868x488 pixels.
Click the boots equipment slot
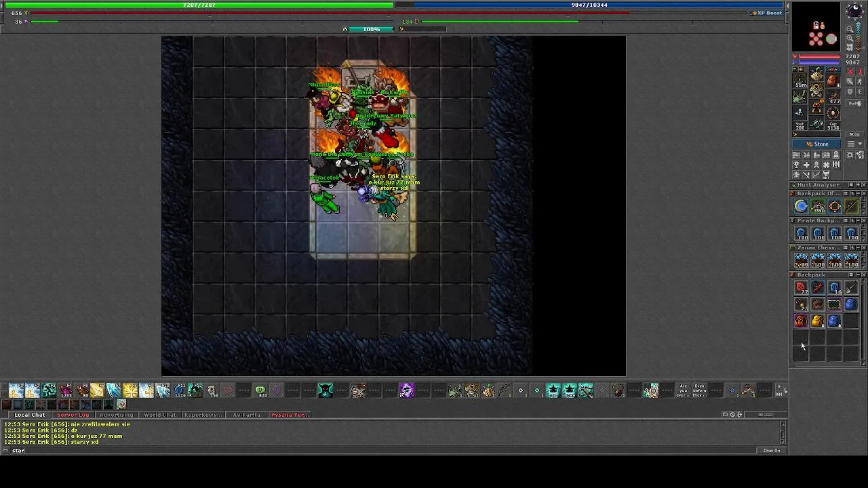[816, 123]
